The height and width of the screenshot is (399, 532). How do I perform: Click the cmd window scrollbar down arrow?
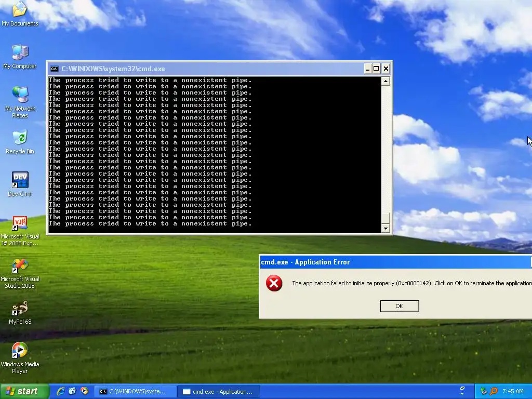tap(385, 229)
